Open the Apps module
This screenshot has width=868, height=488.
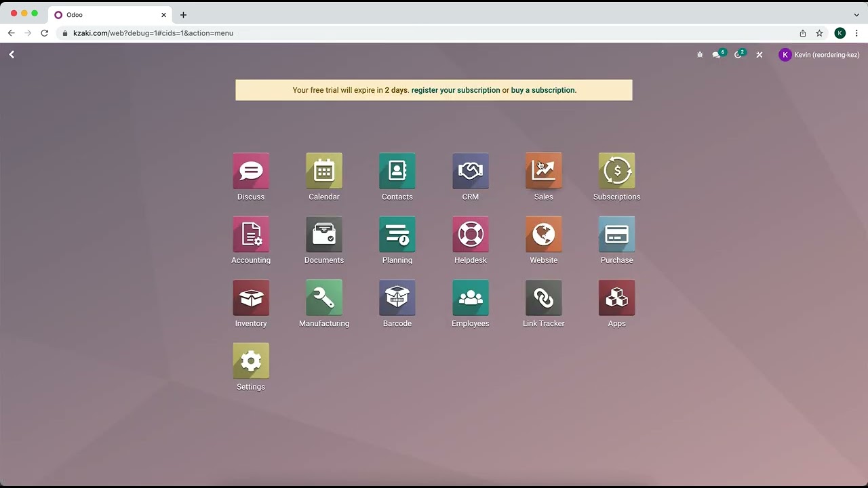(617, 298)
